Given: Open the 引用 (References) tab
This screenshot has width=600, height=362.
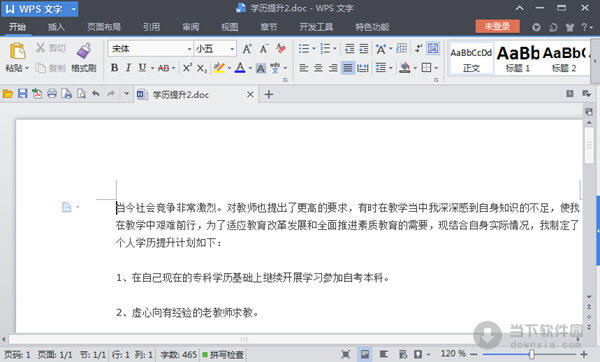Looking at the screenshot, I should [151, 27].
